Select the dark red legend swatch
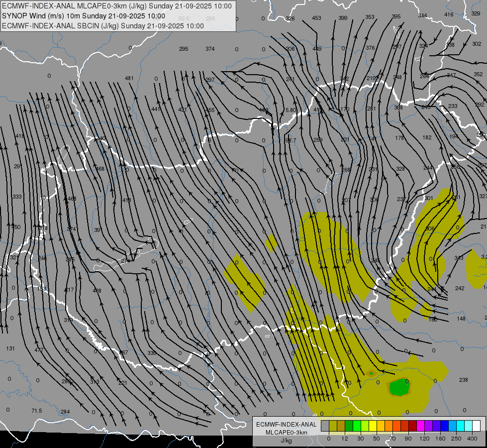 click(412, 426)
